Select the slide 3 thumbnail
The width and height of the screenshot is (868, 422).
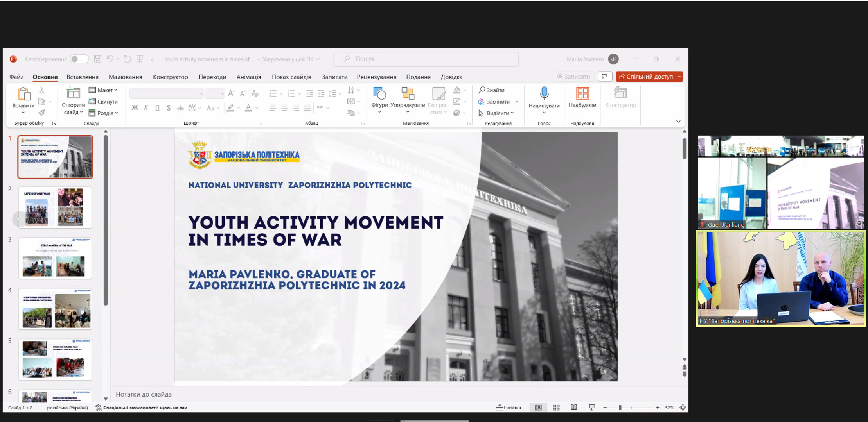(55, 258)
